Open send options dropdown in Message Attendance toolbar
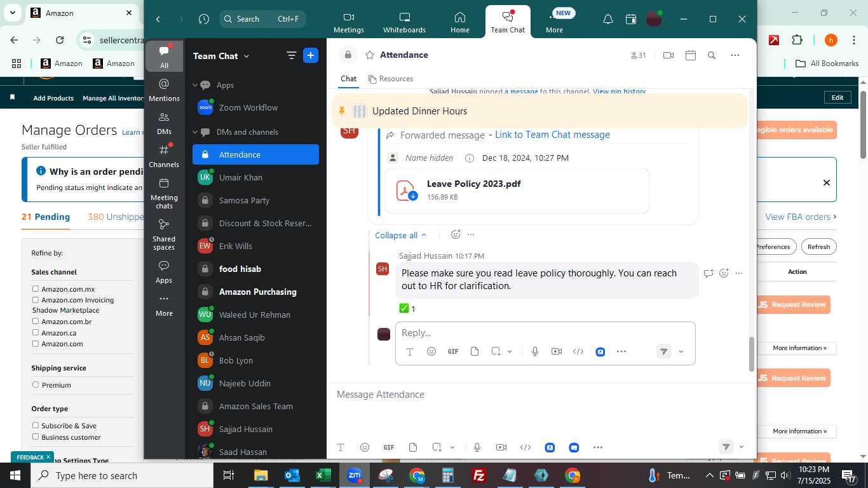Screen dimensions: 868x488 click(742, 447)
